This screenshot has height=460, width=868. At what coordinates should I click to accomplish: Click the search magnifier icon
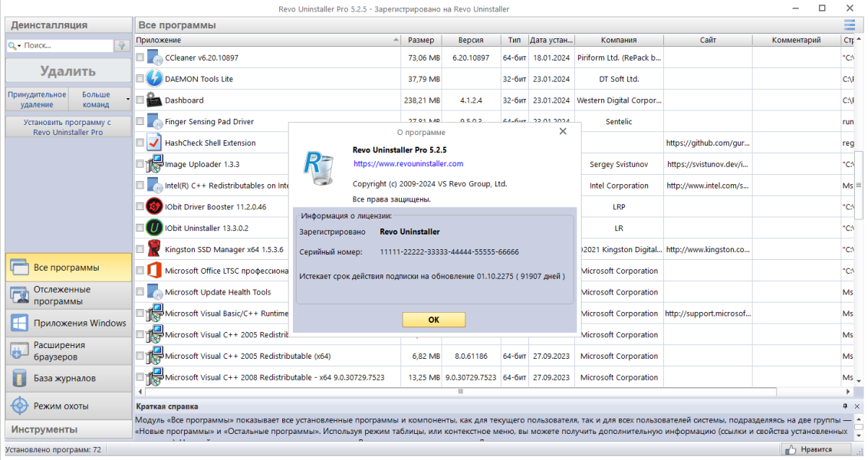coord(12,45)
